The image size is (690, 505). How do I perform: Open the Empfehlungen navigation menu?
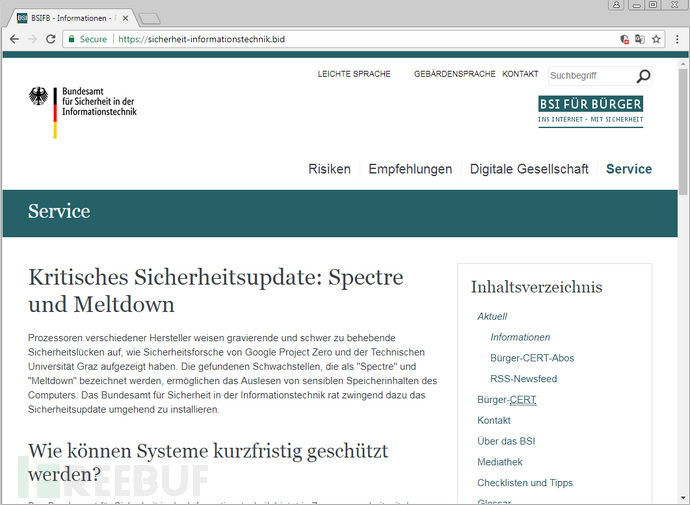pos(410,169)
